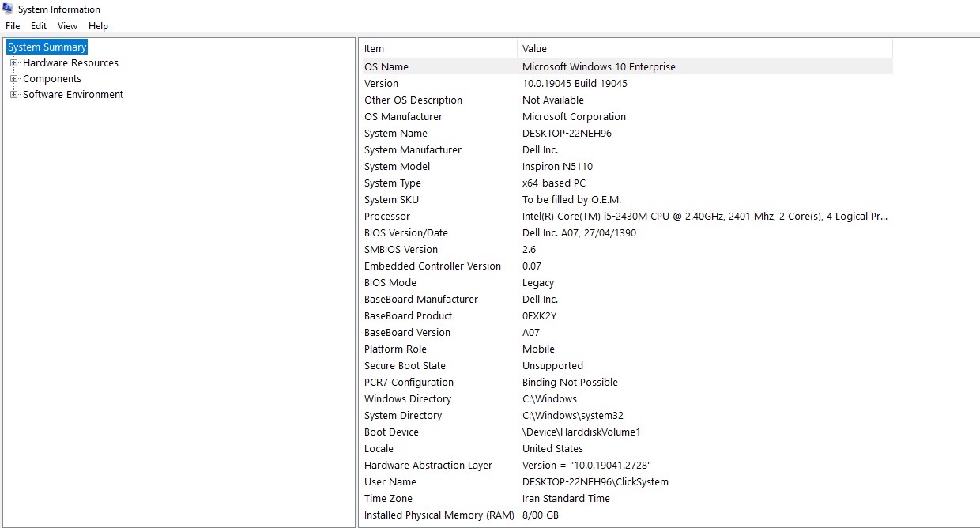Expand the Software Environment node
The width and height of the screenshot is (980, 528).
pyautogui.click(x=13, y=95)
